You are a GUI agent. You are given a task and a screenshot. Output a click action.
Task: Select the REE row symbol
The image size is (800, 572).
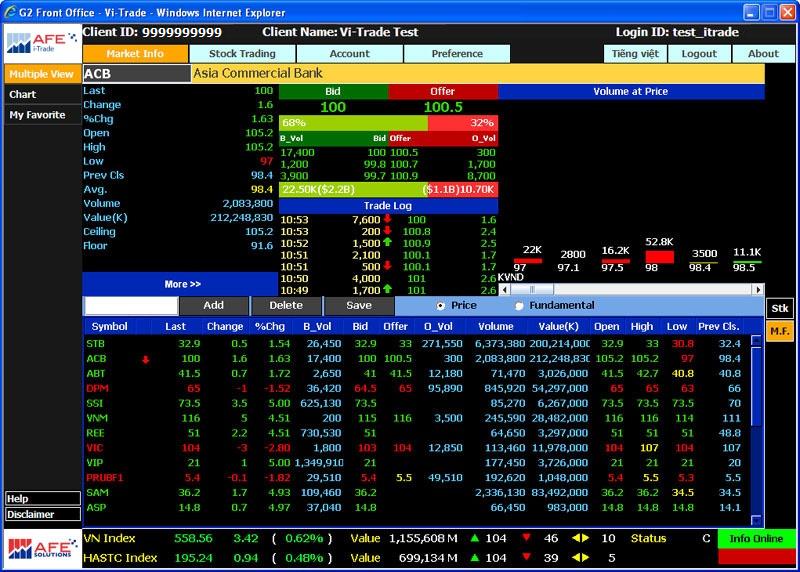coord(95,433)
